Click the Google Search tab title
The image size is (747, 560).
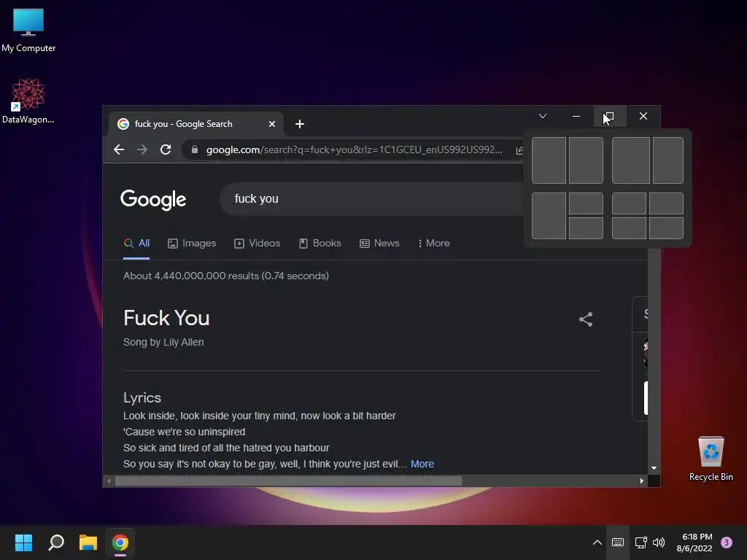point(183,124)
